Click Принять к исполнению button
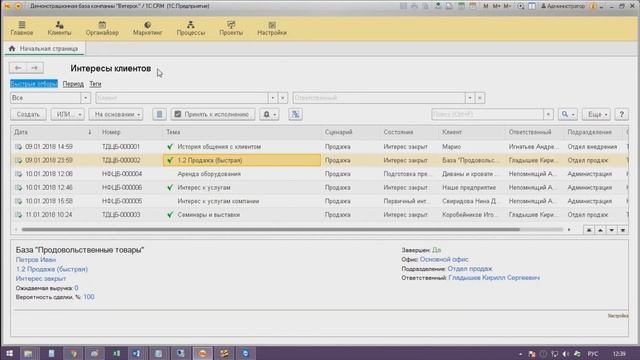 click(213, 114)
